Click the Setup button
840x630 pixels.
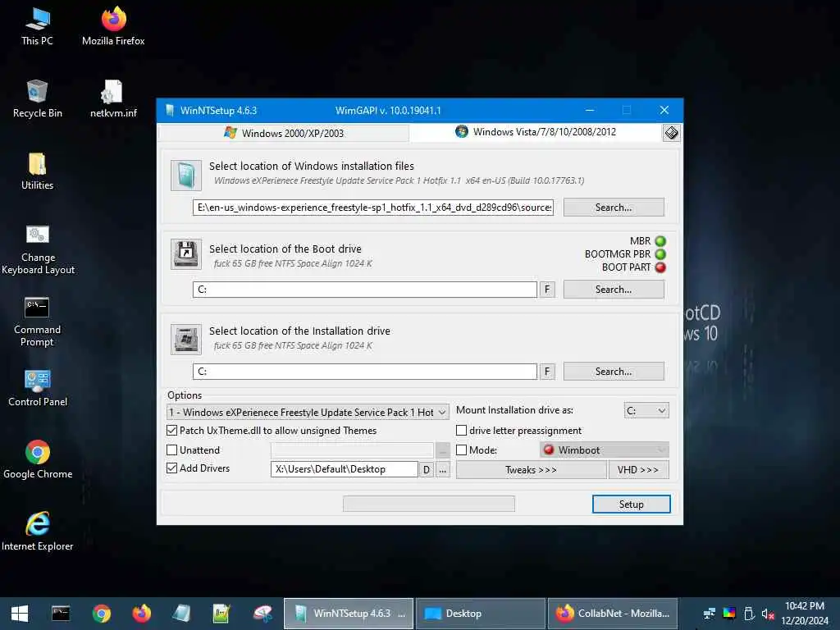click(x=631, y=504)
